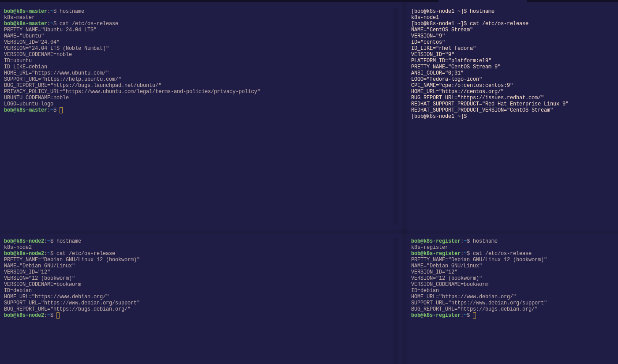
Task: Open the Debian support URL in k8s-register pane
Action: click(479, 303)
